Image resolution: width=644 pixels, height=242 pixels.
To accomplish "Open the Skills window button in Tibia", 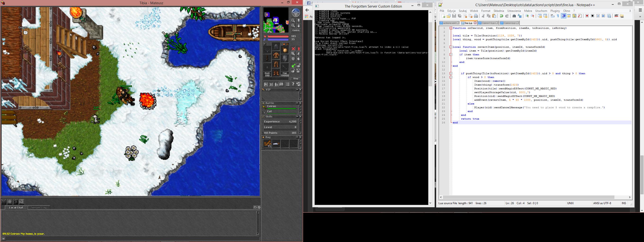I will (266, 84).
